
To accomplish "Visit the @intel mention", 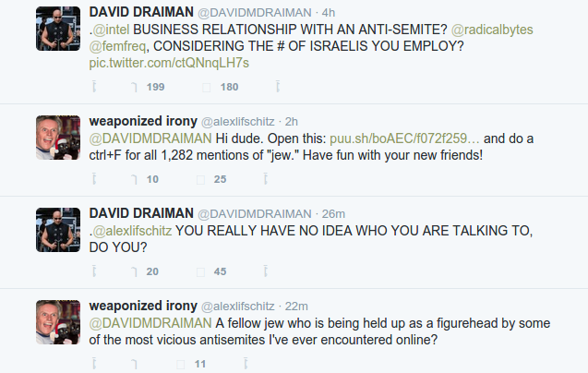I will 111,30.
